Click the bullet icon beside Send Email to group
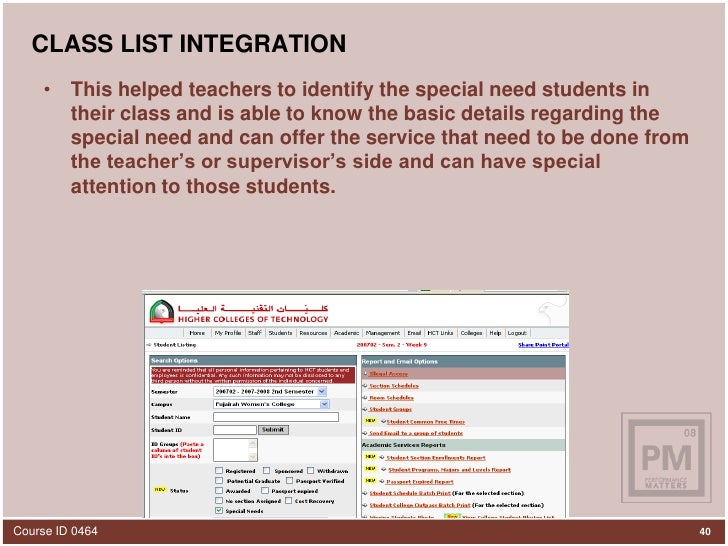 [x=365, y=433]
